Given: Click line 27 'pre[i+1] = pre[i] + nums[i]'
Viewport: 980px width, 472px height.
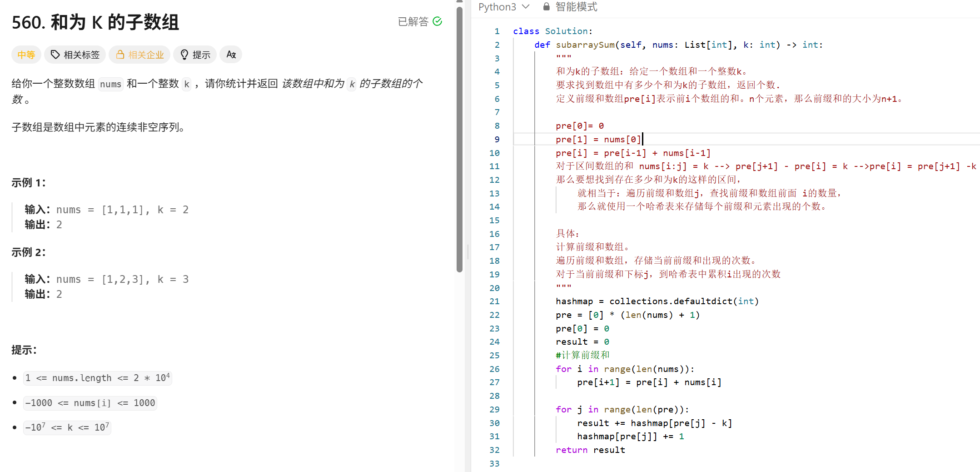Looking at the screenshot, I should point(649,382).
